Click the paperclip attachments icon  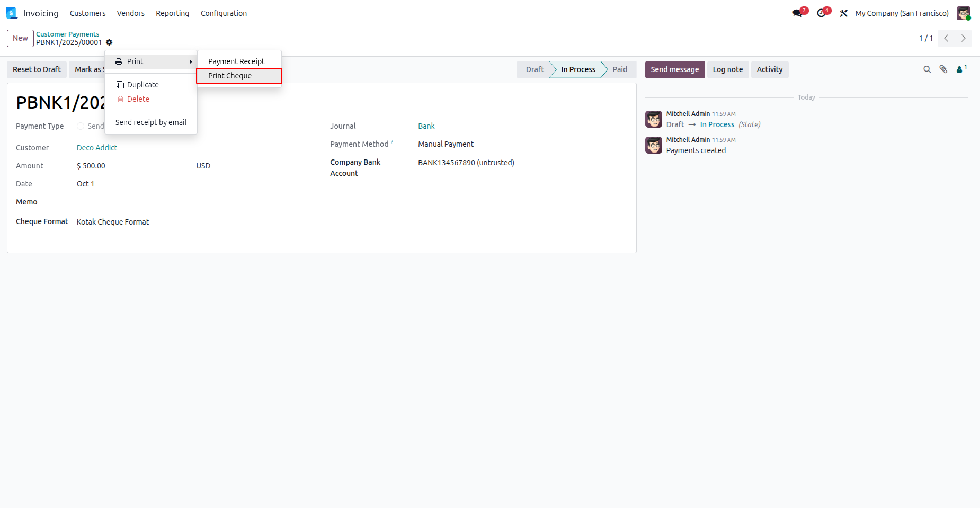click(943, 69)
